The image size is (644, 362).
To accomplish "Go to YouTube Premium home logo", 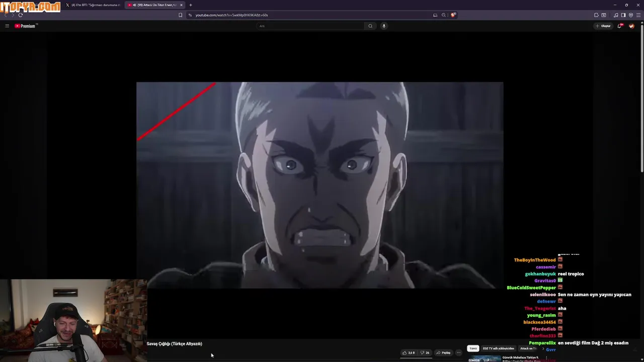I will click(x=26, y=26).
